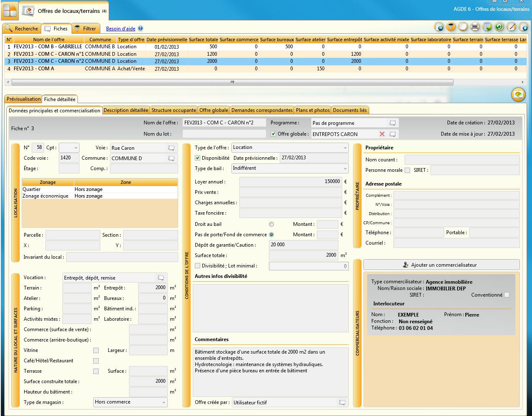The height and width of the screenshot is (416, 532).
Task: Open the Structure occupante tab
Action: (x=174, y=110)
